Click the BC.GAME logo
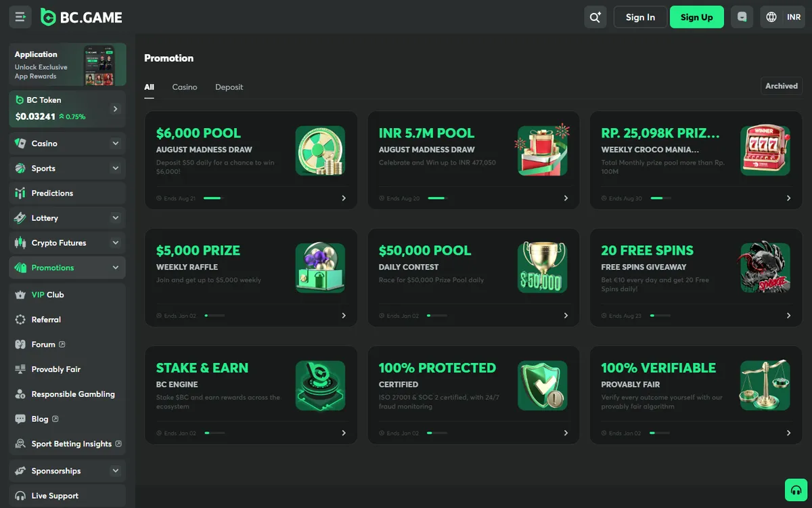This screenshot has height=508, width=812. tap(81, 18)
